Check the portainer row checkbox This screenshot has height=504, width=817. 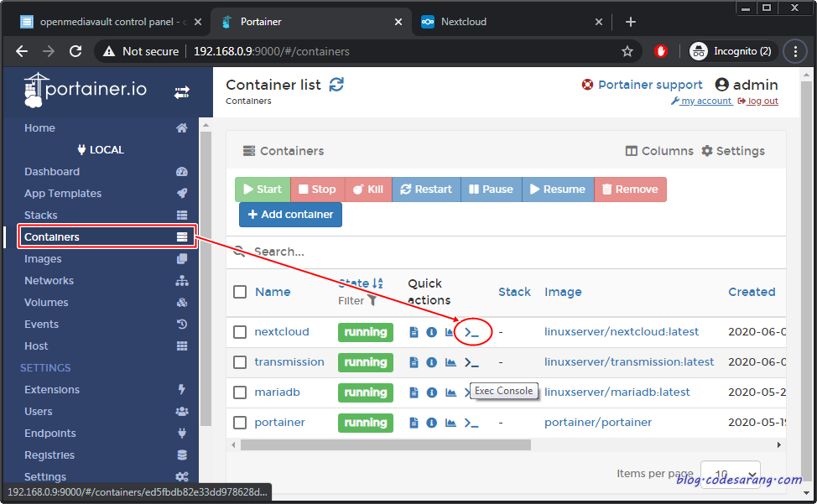point(240,423)
